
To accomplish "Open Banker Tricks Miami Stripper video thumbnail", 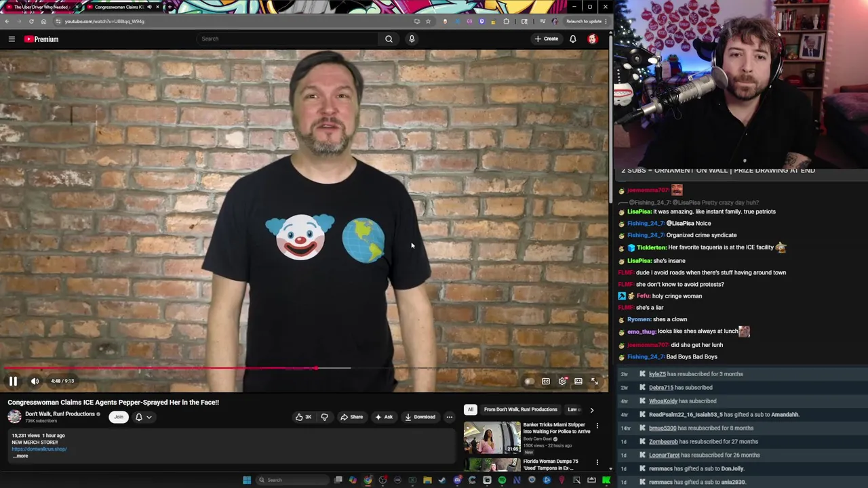I will coord(492,437).
